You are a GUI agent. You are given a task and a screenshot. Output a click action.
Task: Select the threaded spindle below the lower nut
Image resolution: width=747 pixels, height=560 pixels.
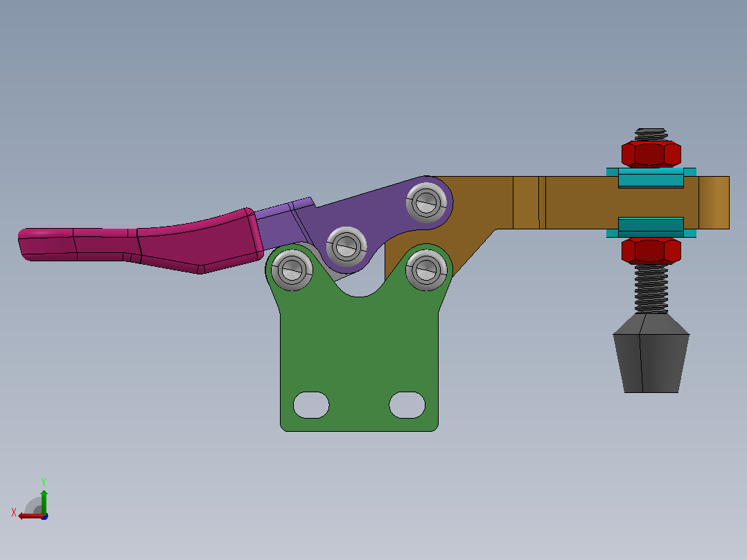(x=651, y=289)
